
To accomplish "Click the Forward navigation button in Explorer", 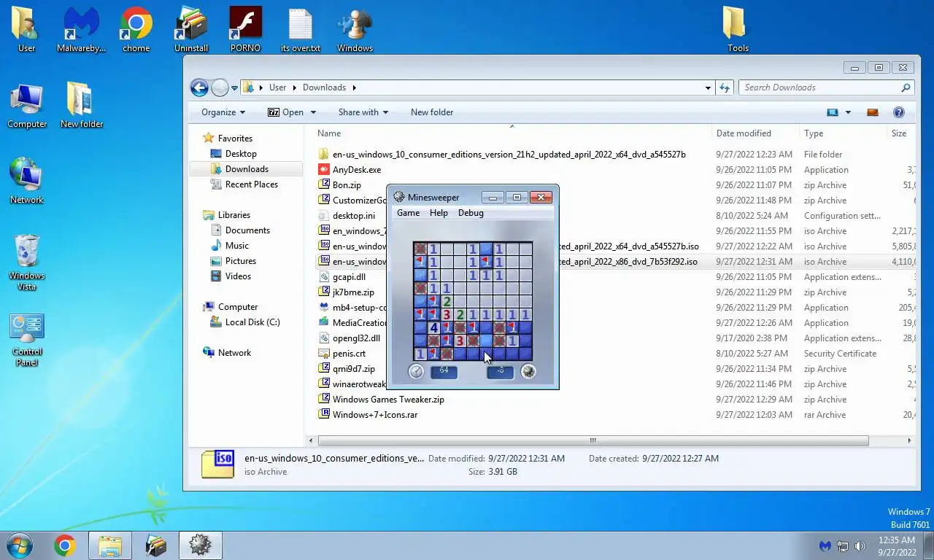I will pos(220,87).
